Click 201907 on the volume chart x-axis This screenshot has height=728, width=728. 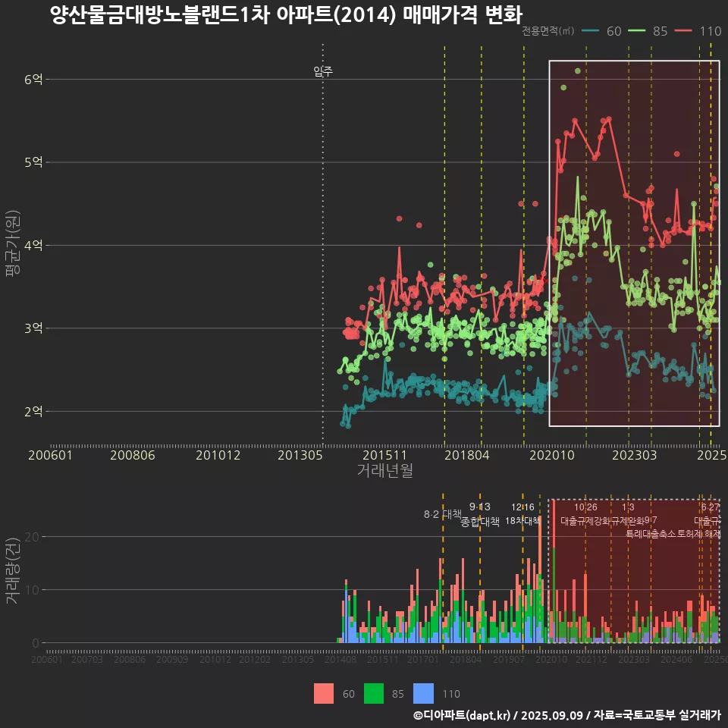(x=508, y=659)
